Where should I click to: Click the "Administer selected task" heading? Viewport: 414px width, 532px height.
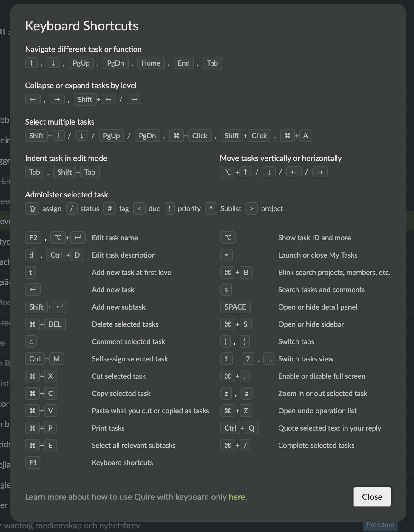(67, 195)
